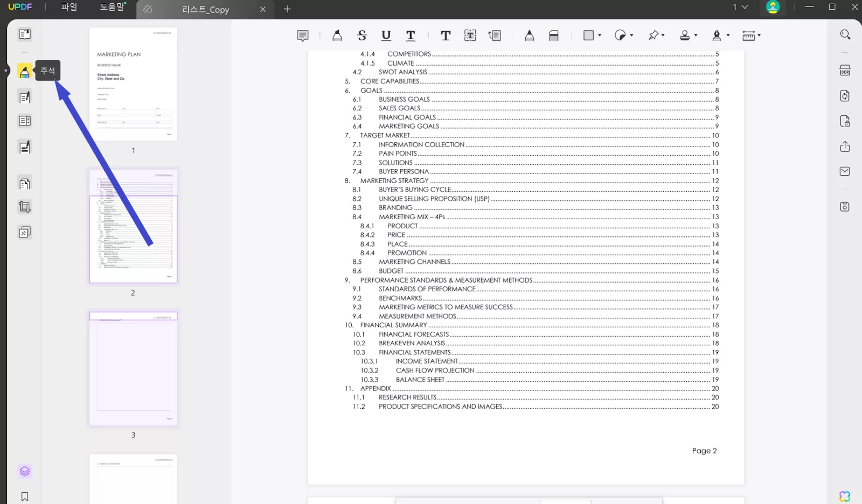Select the Crop Pages tool icon

click(25, 207)
